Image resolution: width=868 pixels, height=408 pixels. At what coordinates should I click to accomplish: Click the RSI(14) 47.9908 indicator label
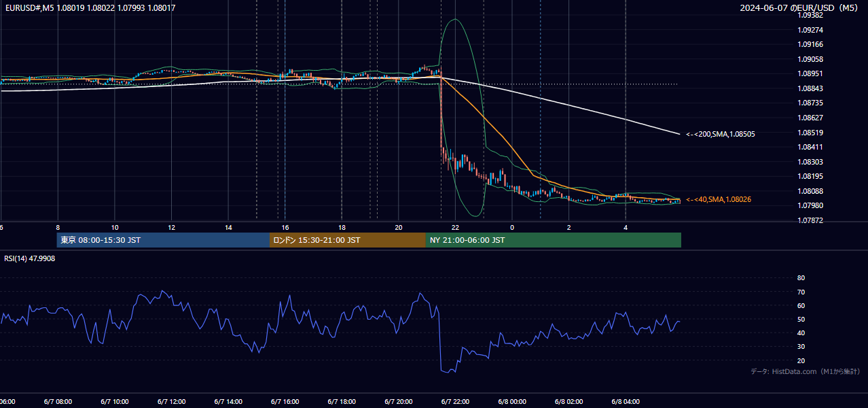click(x=30, y=258)
